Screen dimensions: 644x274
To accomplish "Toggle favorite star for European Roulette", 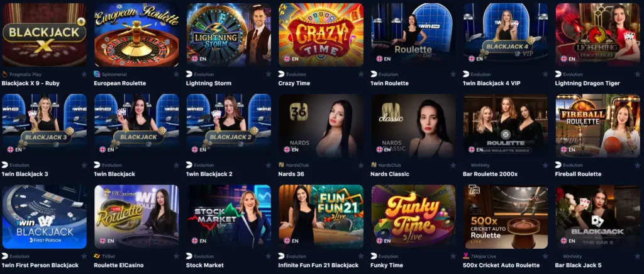I will [x=176, y=74].
